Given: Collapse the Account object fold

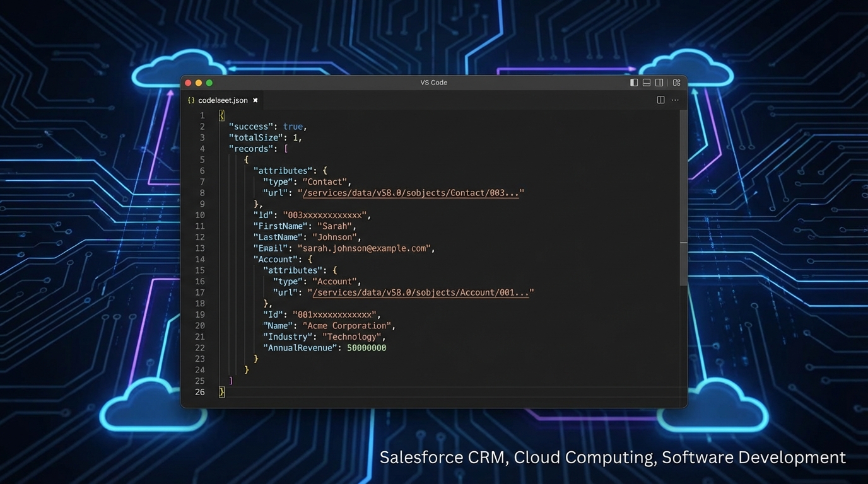Looking at the screenshot, I should [x=214, y=259].
